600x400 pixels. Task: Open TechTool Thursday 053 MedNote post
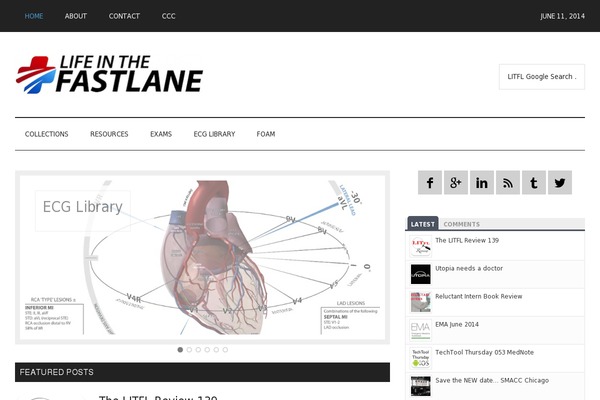coord(484,352)
